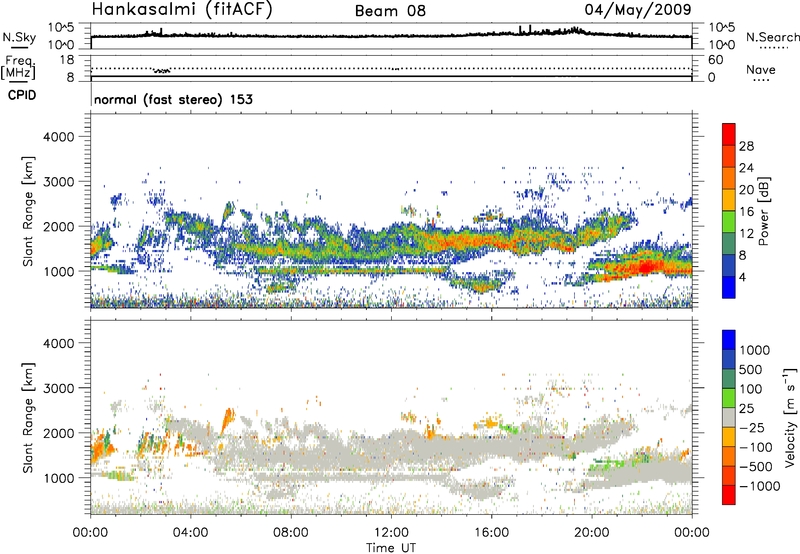Image resolution: width=800 pixels, height=554 pixels.
Task: Select the date text "04/May/2009"
Action: click(x=638, y=10)
